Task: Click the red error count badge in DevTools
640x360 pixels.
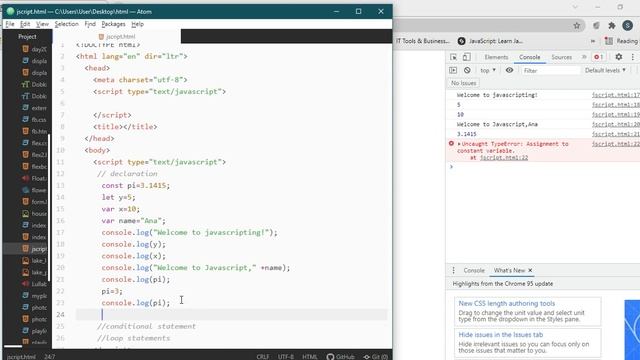Action: pos(599,57)
